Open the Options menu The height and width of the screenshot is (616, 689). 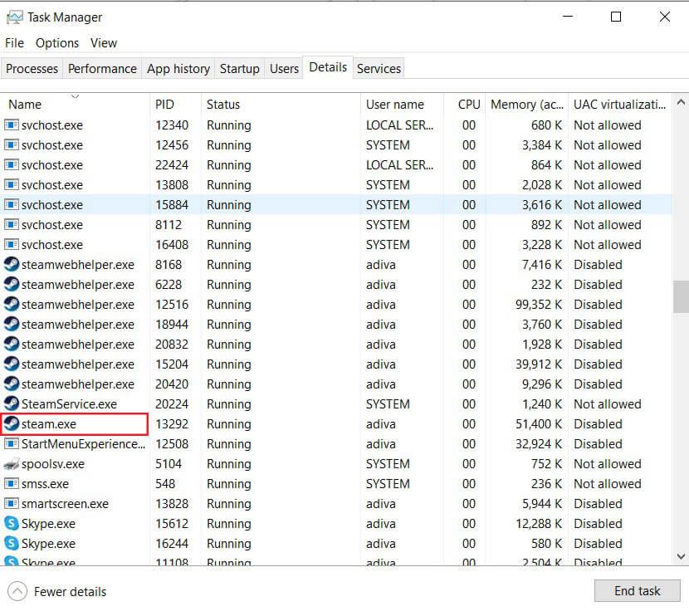tap(57, 43)
